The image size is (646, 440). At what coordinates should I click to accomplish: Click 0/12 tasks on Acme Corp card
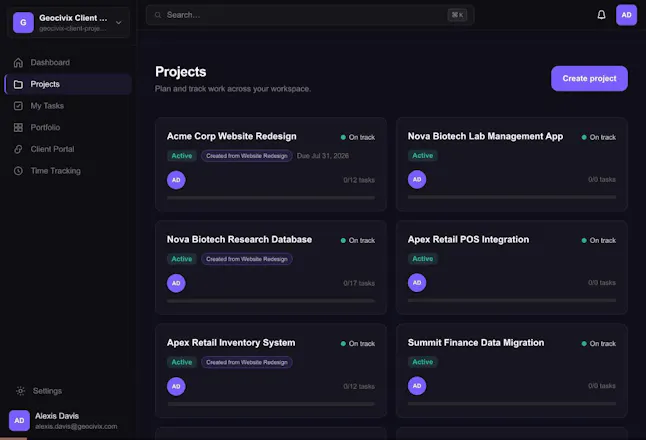359,180
